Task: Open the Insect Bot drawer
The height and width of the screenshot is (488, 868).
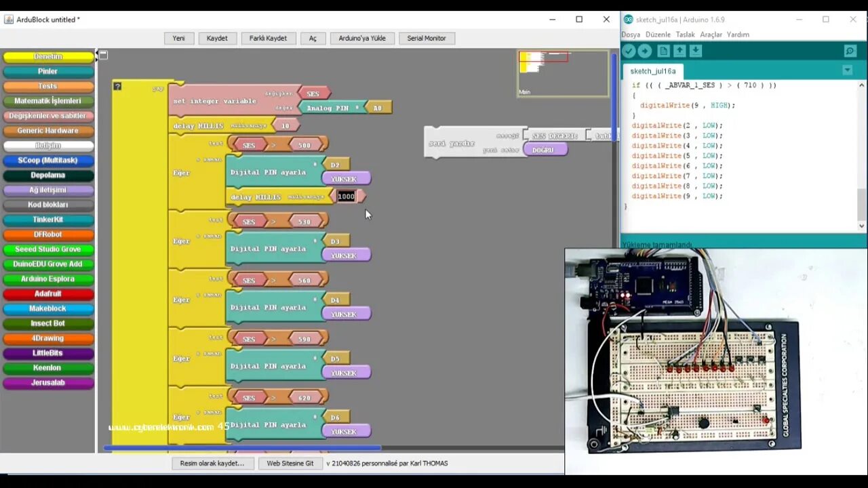Action: 48,323
